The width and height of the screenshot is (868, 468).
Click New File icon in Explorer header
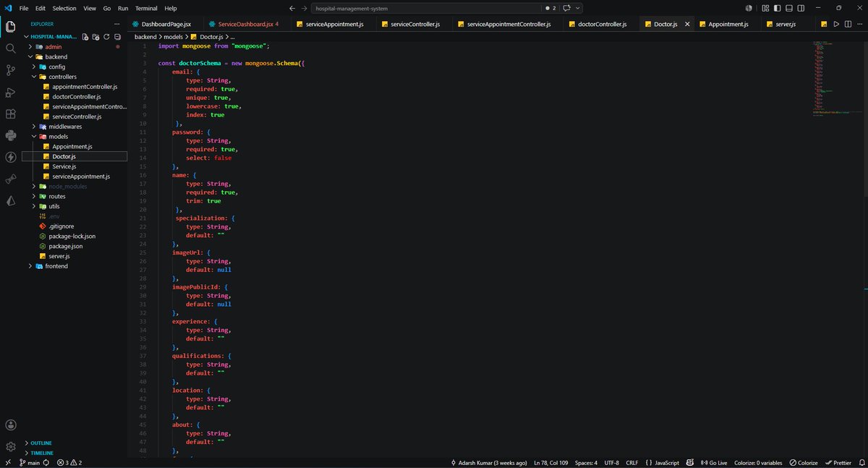(85, 36)
